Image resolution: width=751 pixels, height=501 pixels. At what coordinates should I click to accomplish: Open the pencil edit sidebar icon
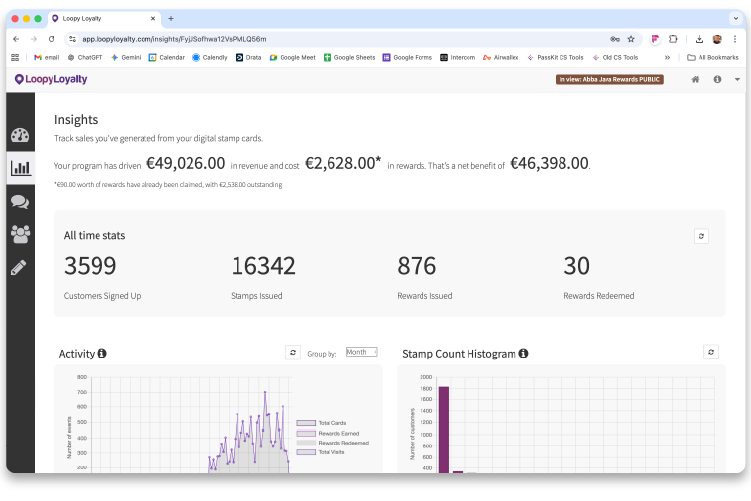[x=19, y=267]
